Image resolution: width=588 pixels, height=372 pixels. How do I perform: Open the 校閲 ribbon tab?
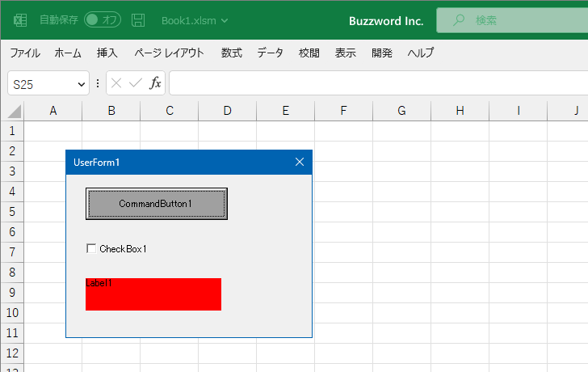click(x=309, y=53)
